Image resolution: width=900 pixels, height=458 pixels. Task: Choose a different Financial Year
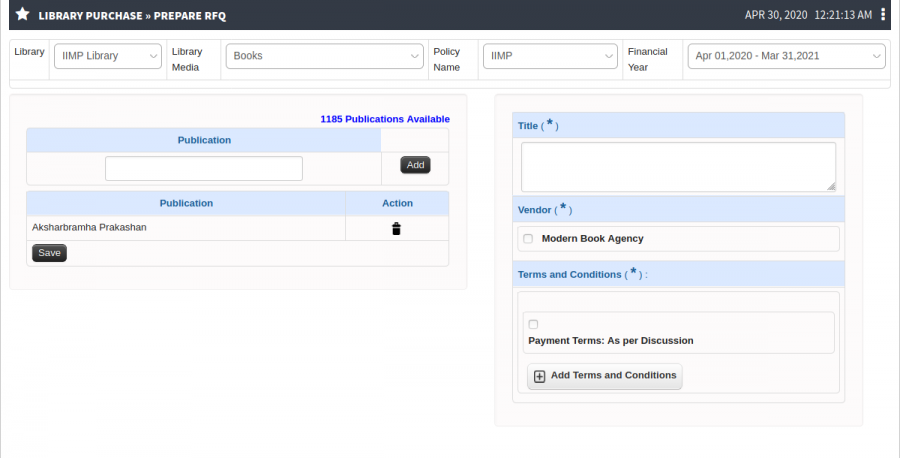786,56
